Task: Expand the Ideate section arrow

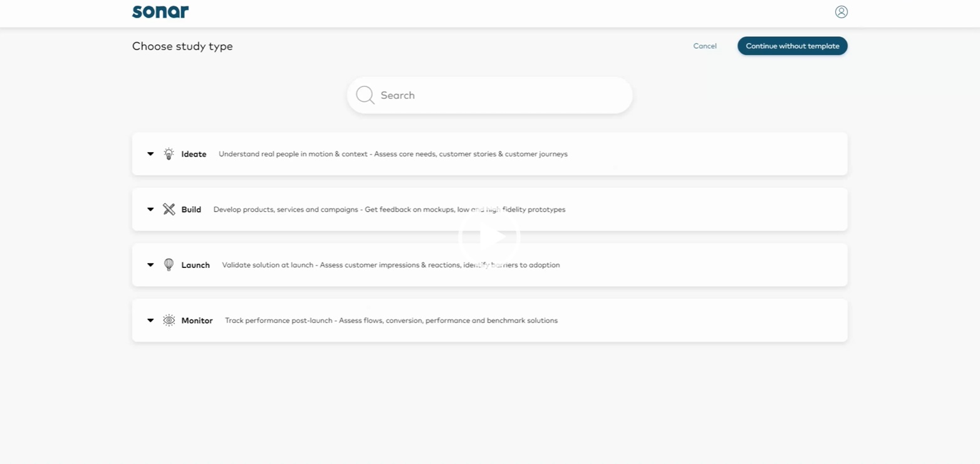Action: pyautogui.click(x=150, y=154)
